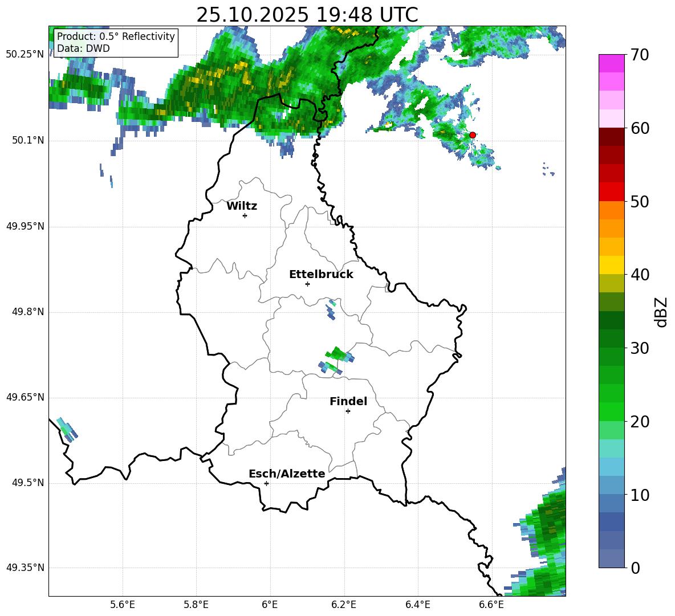Click the 49.5°N latitude label
675x616 pixels.
click(28, 483)
